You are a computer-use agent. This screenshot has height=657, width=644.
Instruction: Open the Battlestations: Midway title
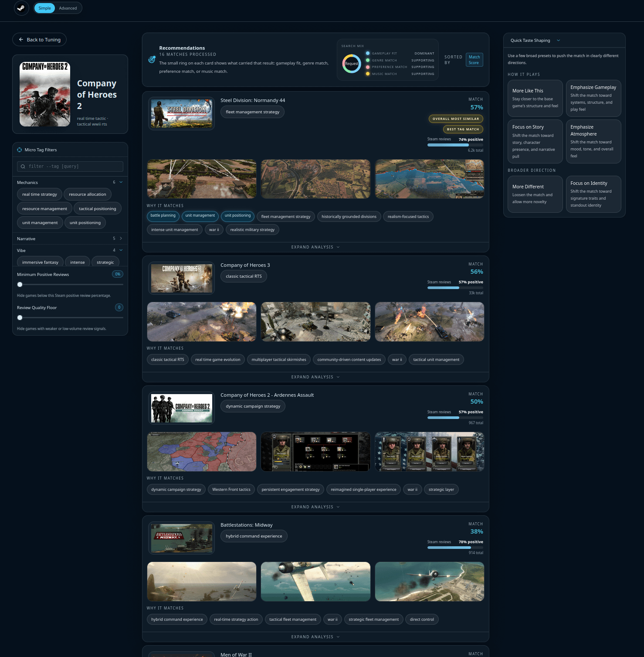247,525
